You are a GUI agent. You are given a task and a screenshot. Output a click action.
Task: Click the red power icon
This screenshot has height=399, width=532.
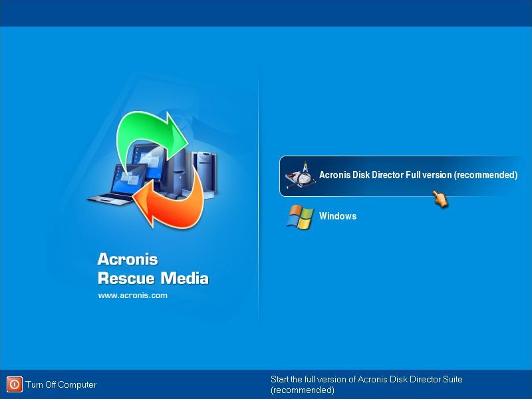(15, 384)
